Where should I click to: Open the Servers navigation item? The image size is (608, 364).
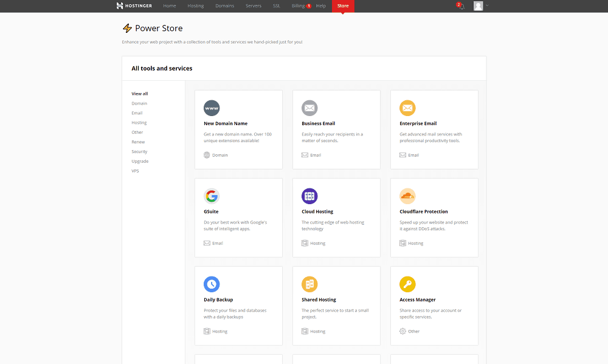(253, 6)
